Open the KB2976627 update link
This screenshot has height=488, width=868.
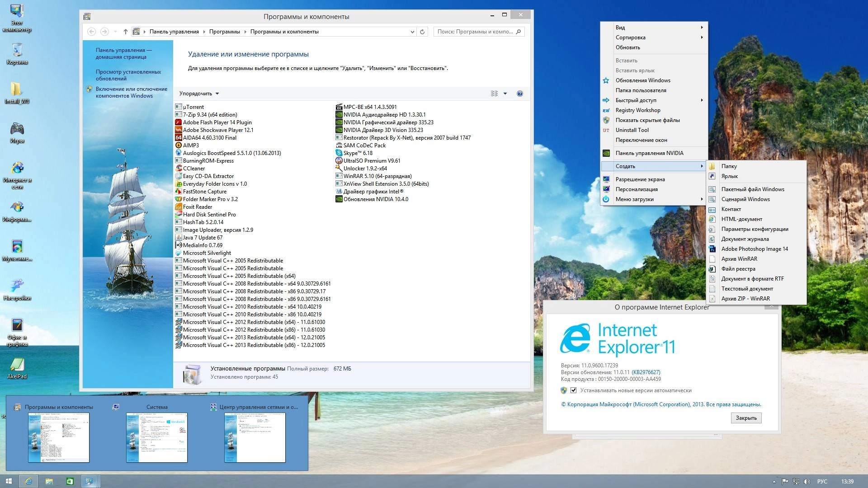click(646, 372)
